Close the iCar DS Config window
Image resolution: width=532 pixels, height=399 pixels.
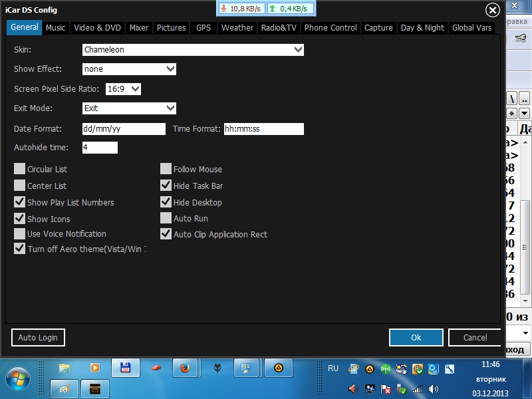click(x=492, y=10)
